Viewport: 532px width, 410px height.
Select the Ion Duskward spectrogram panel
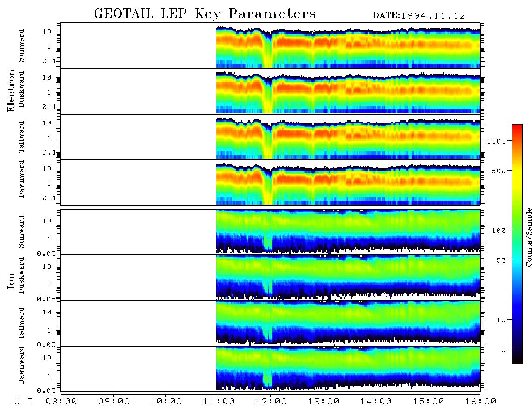click(x=270, y=278)
